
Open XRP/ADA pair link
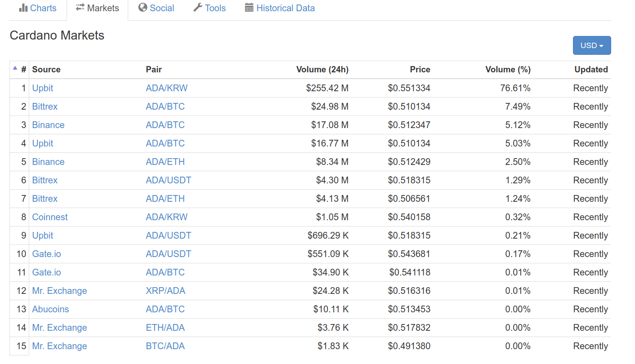165,291
